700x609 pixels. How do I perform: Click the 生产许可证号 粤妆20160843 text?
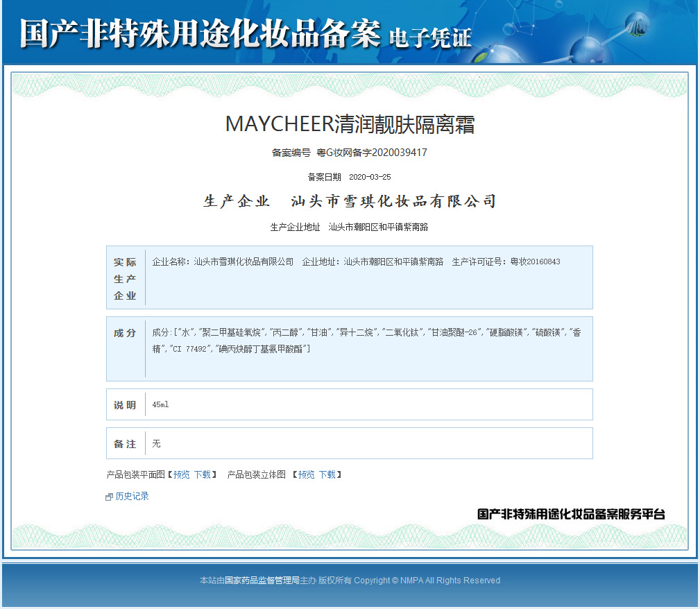pos(506,261)
